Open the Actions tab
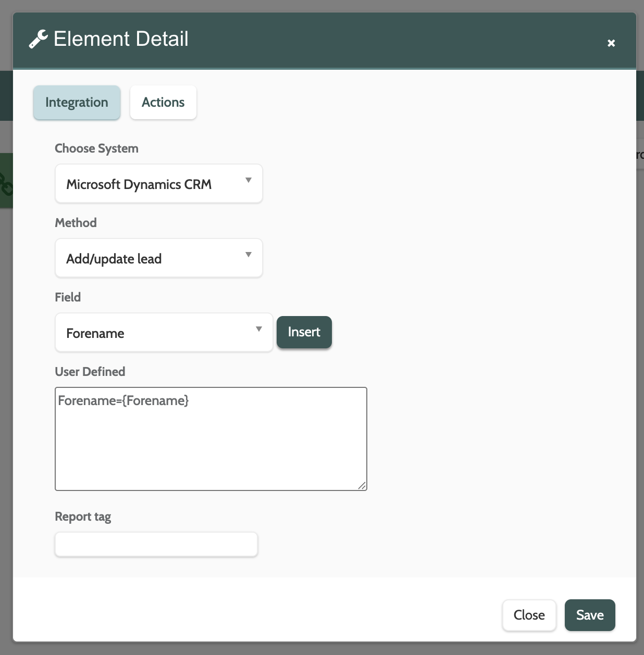 coord(163,103)
